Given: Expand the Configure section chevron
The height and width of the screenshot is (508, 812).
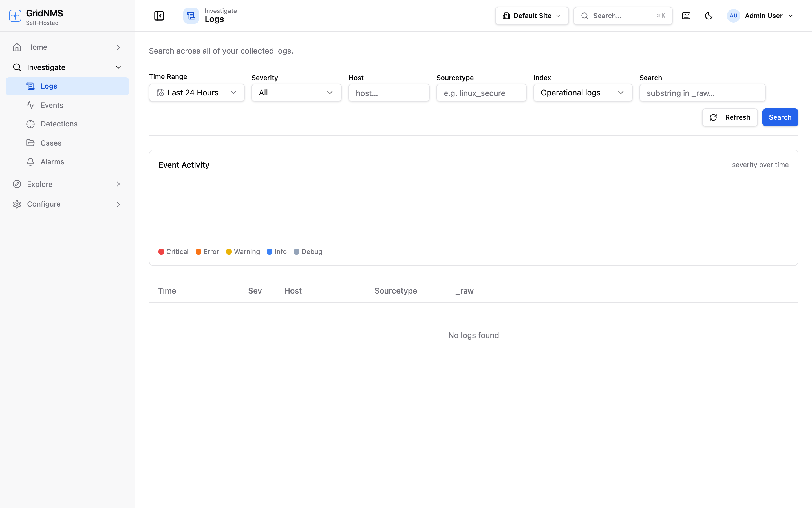Looking at the screenshot, I should click(118, 204).
